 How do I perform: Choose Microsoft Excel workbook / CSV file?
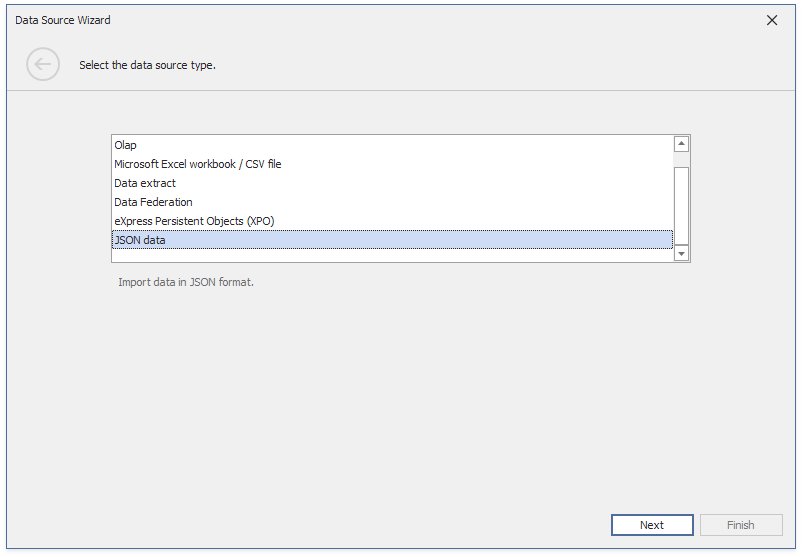(197, 164)
